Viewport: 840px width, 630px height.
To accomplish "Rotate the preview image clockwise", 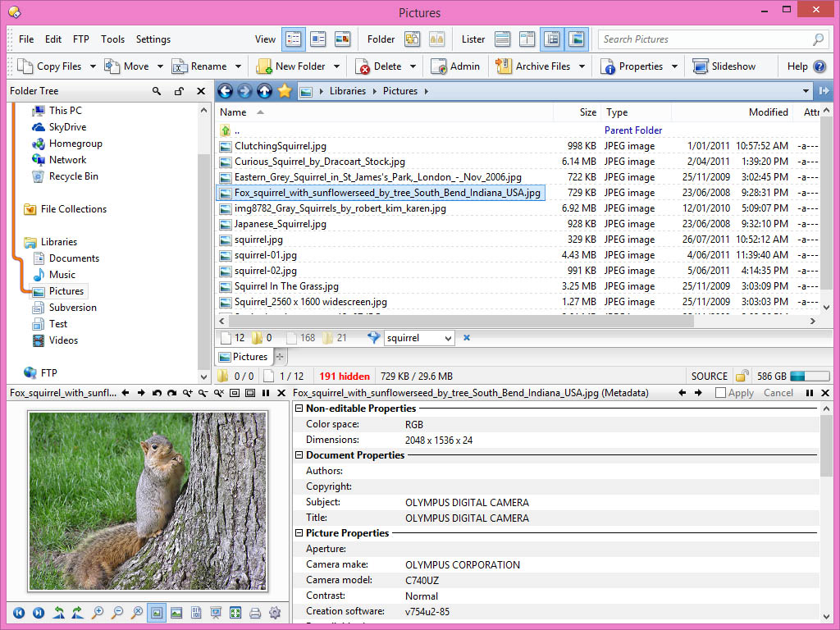I will [77, 613].
